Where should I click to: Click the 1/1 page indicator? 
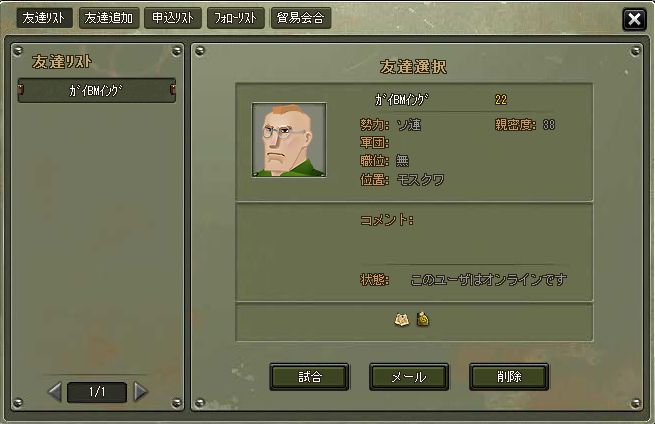point(97,392)
